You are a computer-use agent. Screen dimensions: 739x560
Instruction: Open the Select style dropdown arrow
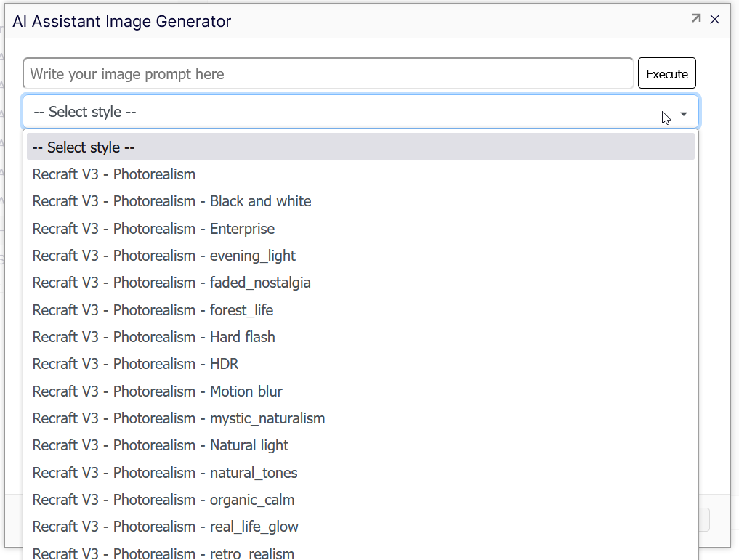pyautogui.click(x=683, y=114)
